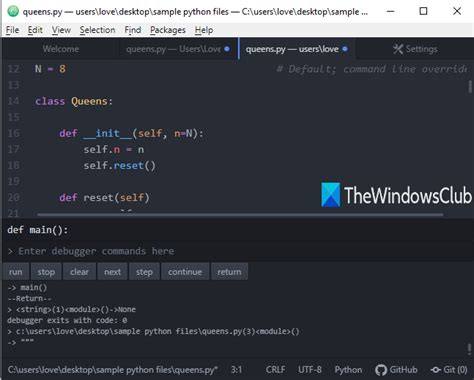Click the 'def __init__(self, n=N):' line
This screenshot has width=474, height=380.
pyautogui.click(x=131, y=133)
